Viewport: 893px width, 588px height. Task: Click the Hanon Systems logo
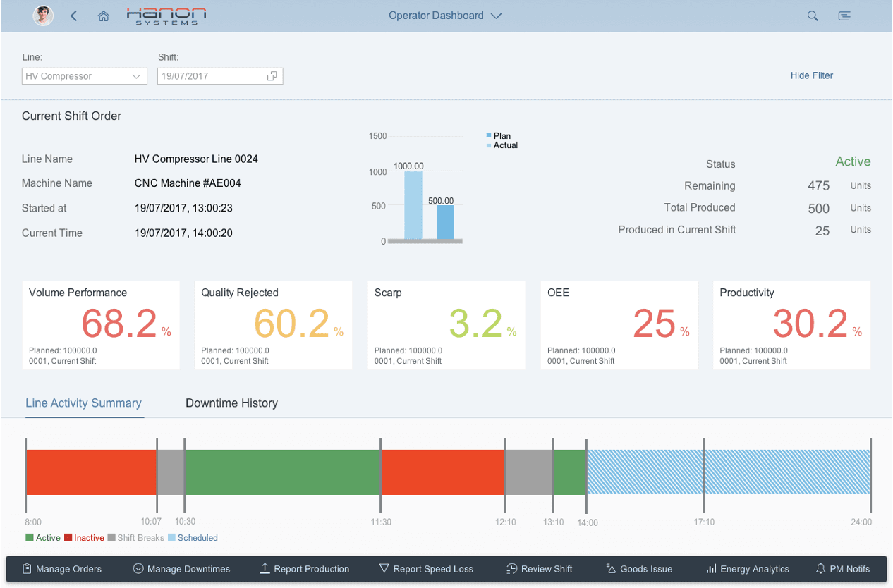[x=166, y=16]
